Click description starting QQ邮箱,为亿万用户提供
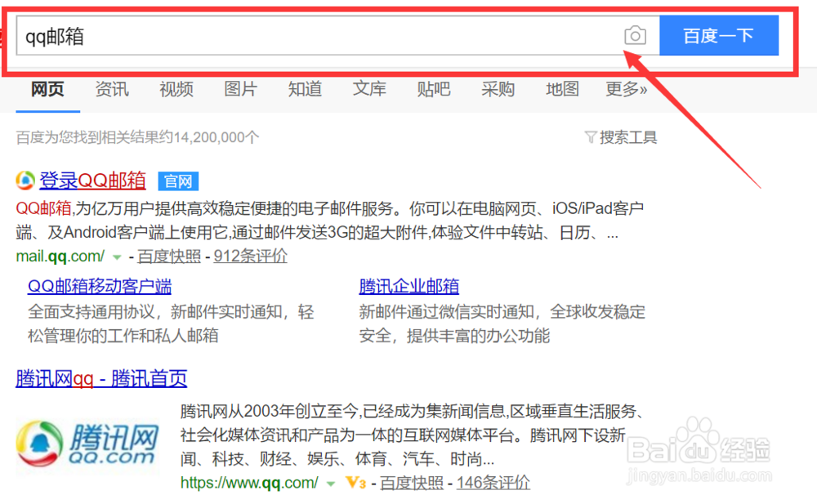 [x=330, y=220]
